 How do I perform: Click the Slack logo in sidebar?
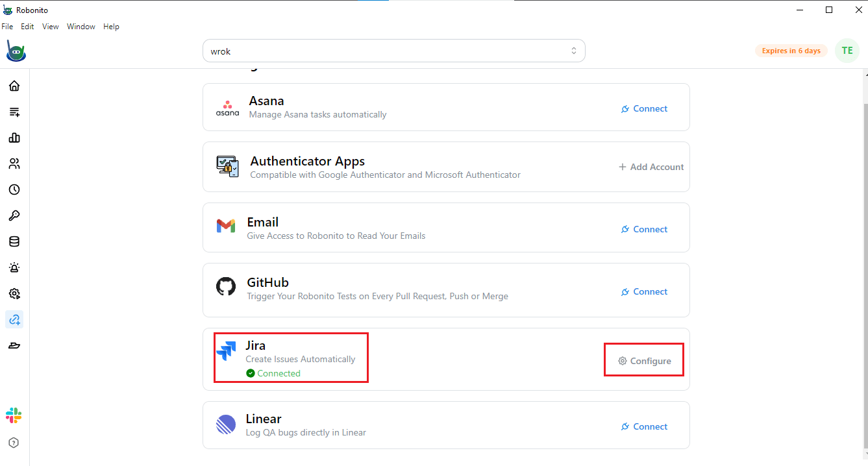(14, 415)
